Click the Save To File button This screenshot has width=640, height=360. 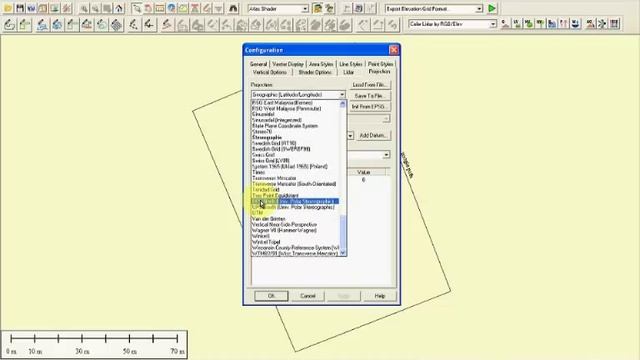pyautogui.click(x=370, y=96)
